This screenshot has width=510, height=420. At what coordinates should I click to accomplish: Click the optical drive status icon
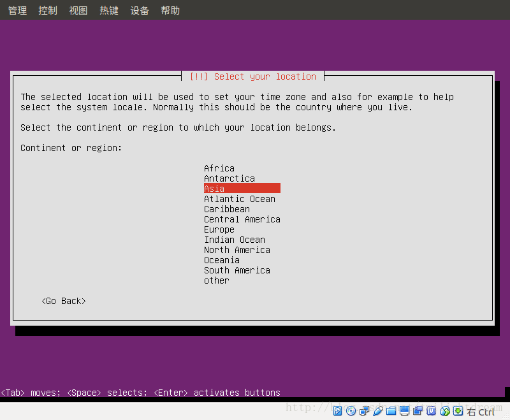[351, 411]
